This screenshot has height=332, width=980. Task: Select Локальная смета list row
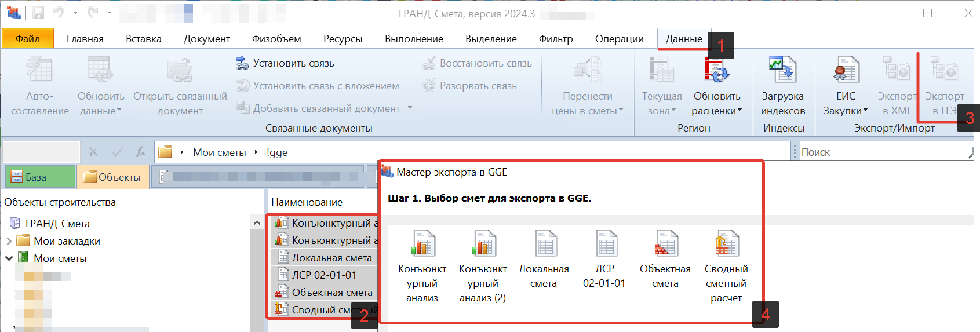325,258
